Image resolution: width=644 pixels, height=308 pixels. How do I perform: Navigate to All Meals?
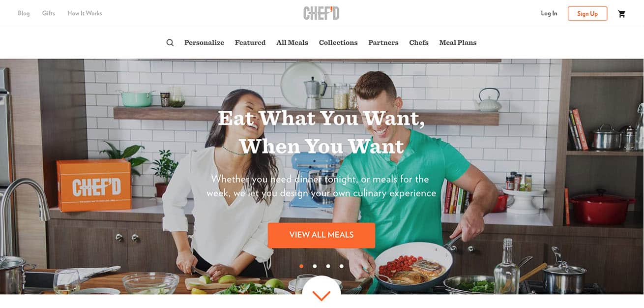292,43
